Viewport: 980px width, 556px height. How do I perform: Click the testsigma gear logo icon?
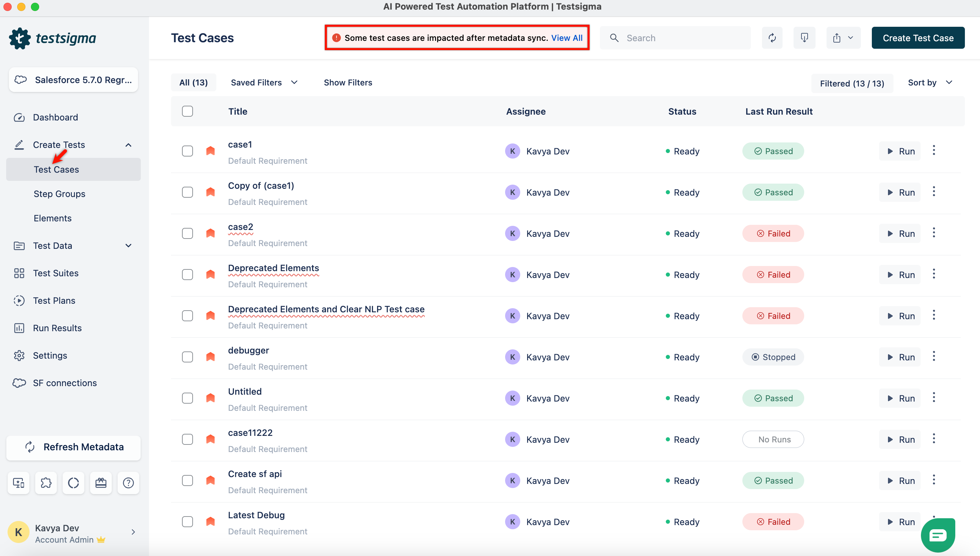pos(20,38)
